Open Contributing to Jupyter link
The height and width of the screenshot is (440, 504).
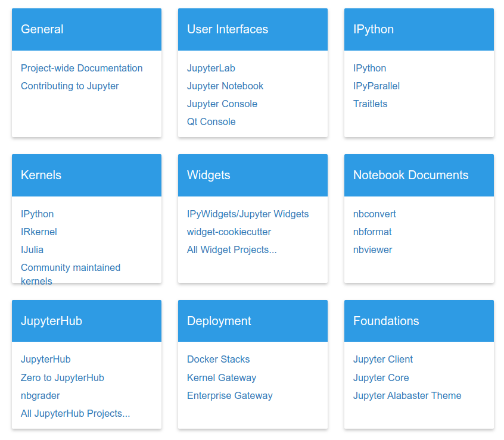coord(70,86)
